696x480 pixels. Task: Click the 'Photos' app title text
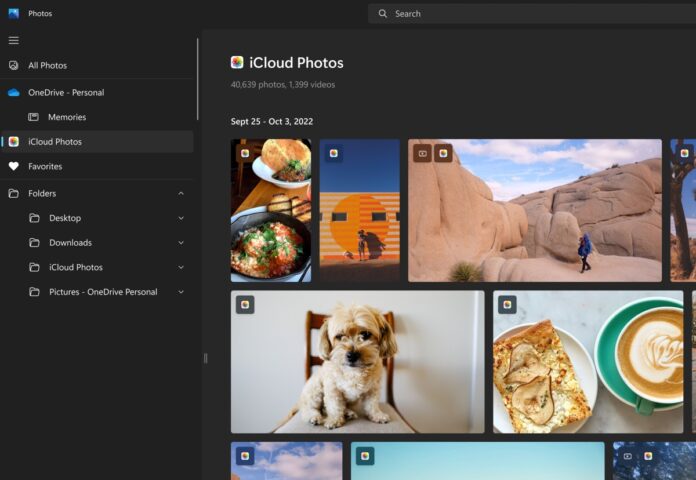40,13
